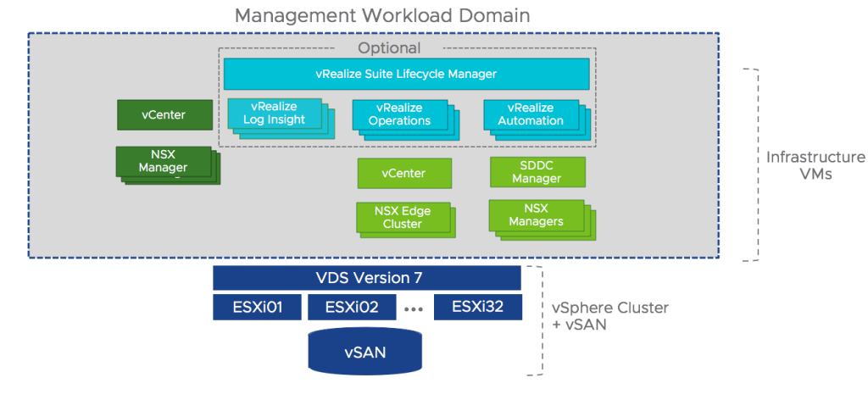Click the VDS Version 7 bar
The height and width of the screenshot is (400, 868).
click(x=367, y=278)
